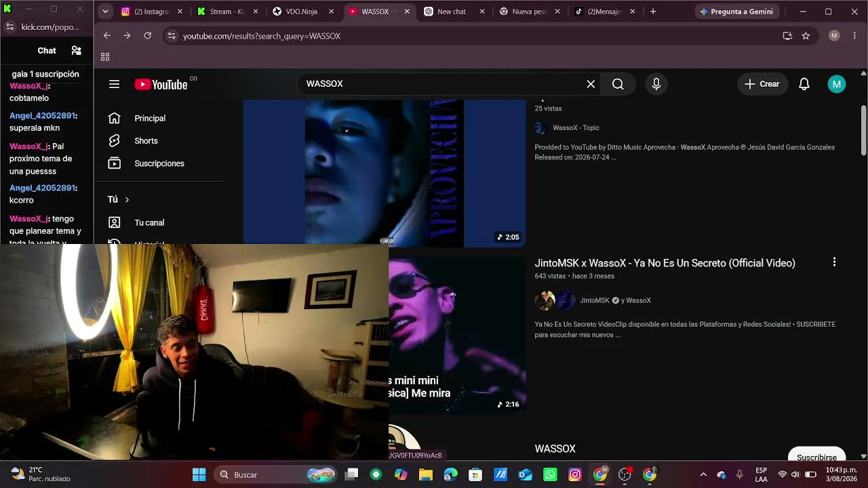Open the Chrome tab search dropdown
The height and width of the screenshot is (488, 868).
point(105,12)
